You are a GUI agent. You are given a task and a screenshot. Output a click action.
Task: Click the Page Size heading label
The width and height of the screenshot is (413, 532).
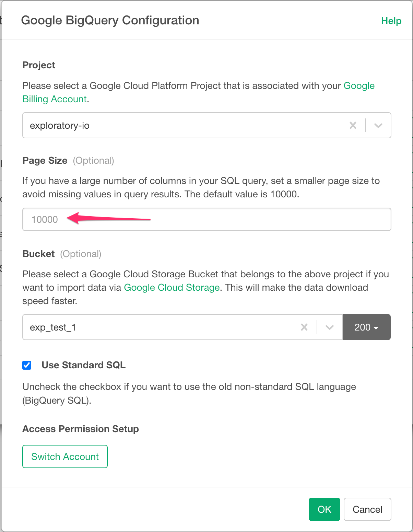45,161
